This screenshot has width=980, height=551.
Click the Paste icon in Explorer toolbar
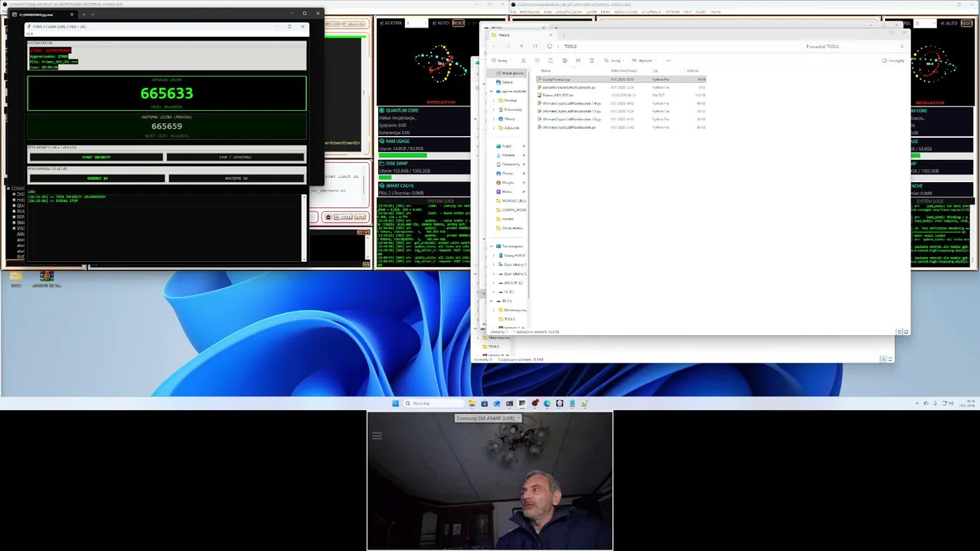click(551, 60)
